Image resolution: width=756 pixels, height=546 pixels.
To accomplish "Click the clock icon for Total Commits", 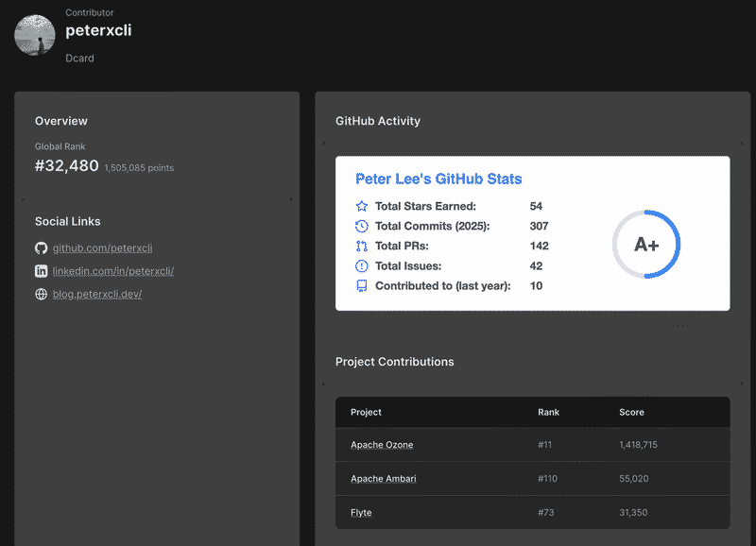I will click(x=361, y=226).
